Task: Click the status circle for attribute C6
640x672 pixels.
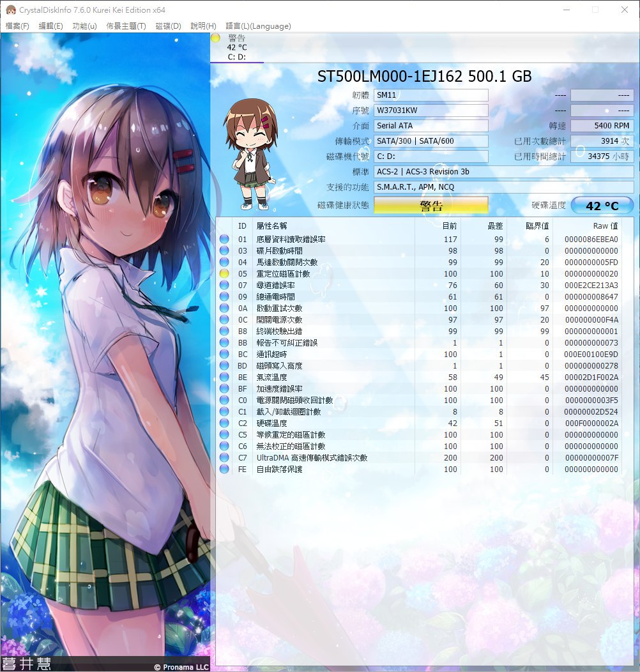Action: (x=224, y=446)
